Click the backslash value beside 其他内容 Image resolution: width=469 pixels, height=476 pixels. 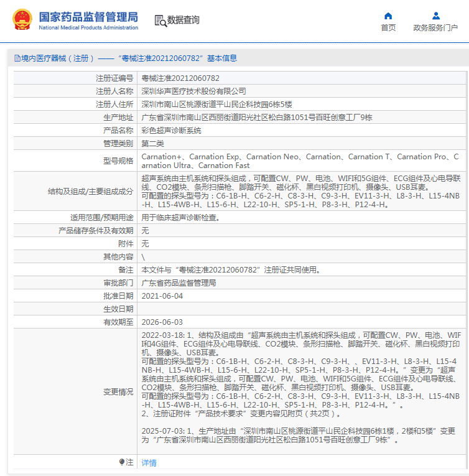143,257
